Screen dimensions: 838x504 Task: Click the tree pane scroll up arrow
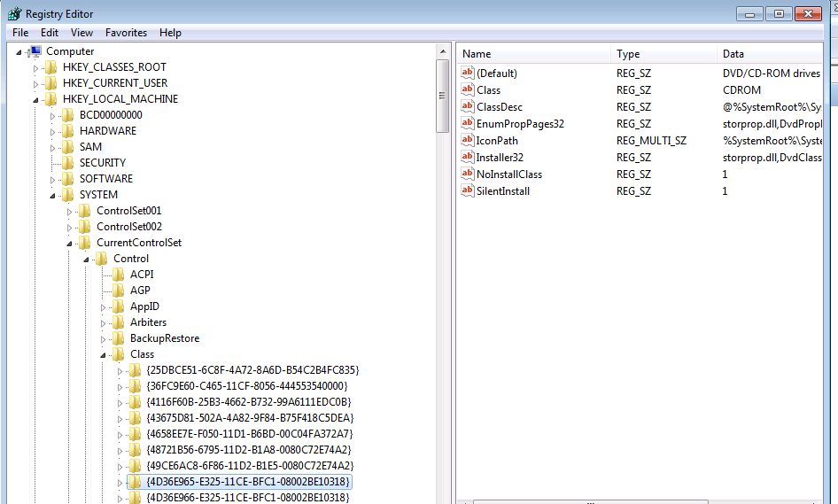[443, 52]
